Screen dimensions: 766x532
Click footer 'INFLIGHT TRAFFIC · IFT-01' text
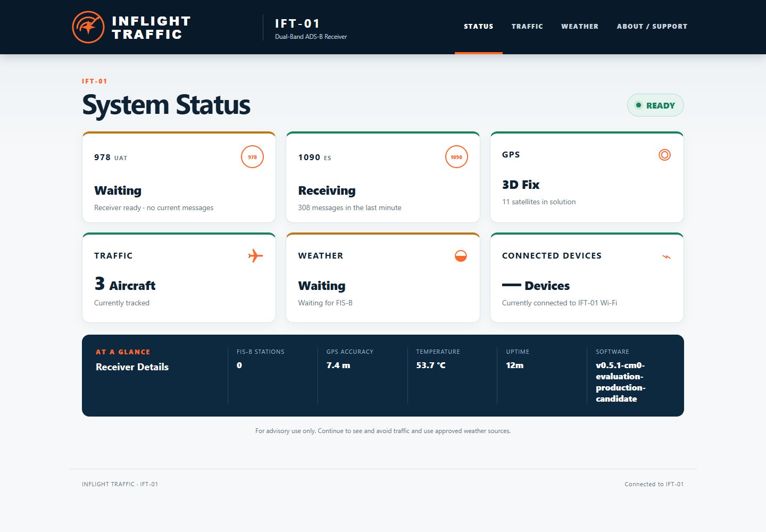click(120, 484)
